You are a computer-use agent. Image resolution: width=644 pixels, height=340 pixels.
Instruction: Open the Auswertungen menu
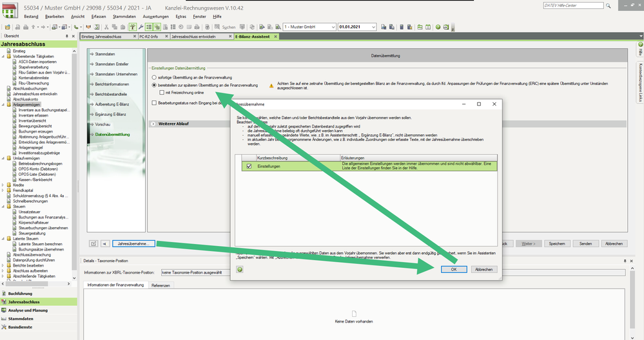tap(155, 15)
